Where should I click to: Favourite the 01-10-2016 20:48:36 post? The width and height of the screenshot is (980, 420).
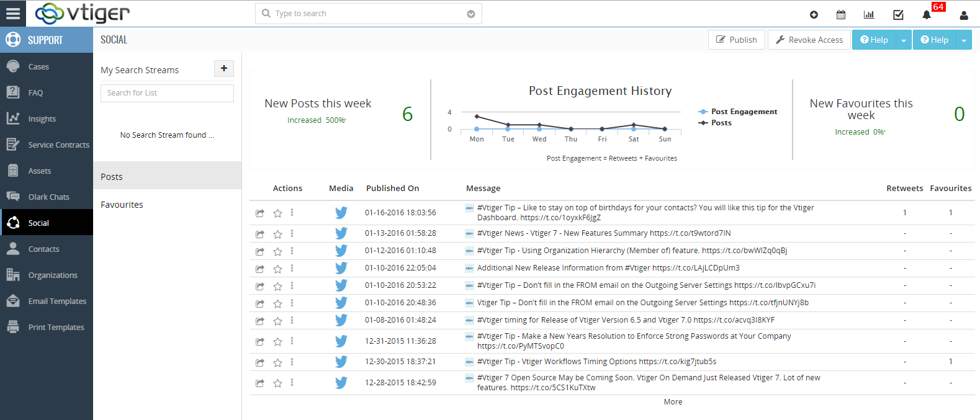coord(277,304)
